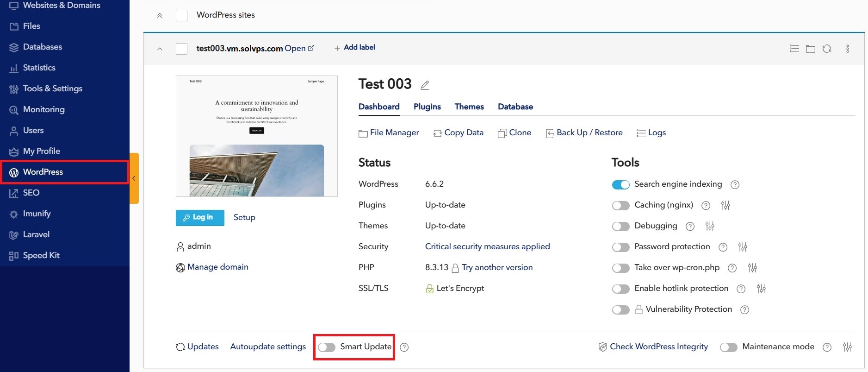
Task: Switch to the Themes tab
Action: [x=469, y=107]
